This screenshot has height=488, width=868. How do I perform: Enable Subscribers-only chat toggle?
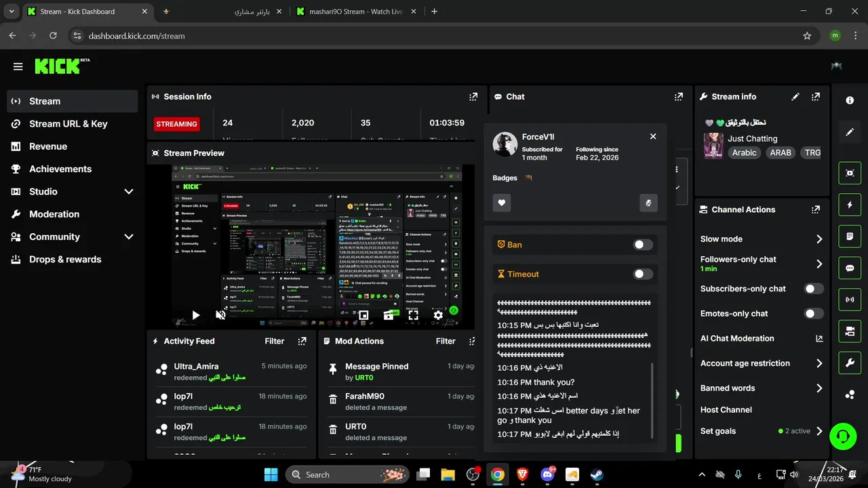point(814,289)
